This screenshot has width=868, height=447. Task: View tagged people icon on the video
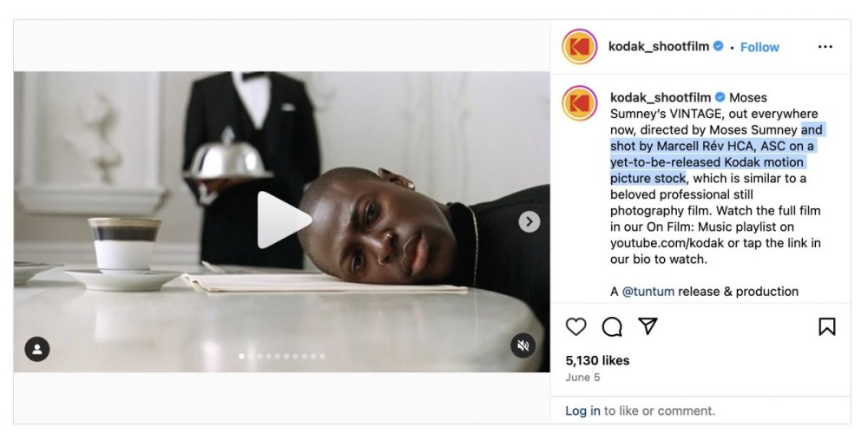pyautogui.click(x=37, y=350)
